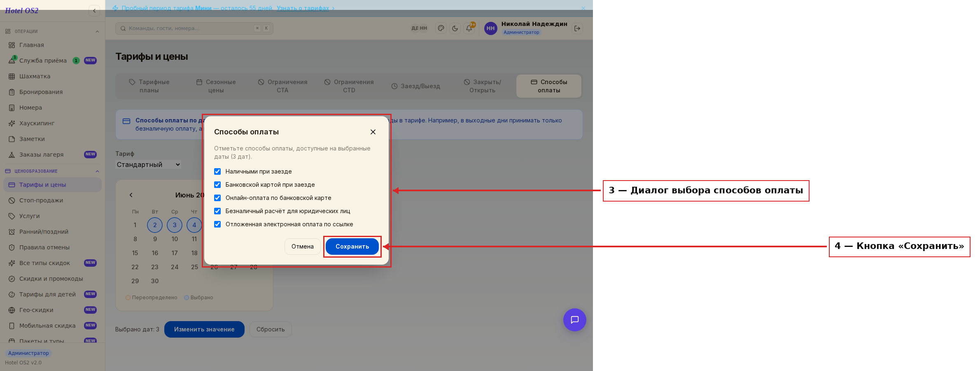Screen dimensions: 980x371
Task: Toggle Безналичный расчёт для юридических лиц
Action: [x=217, y=211]
